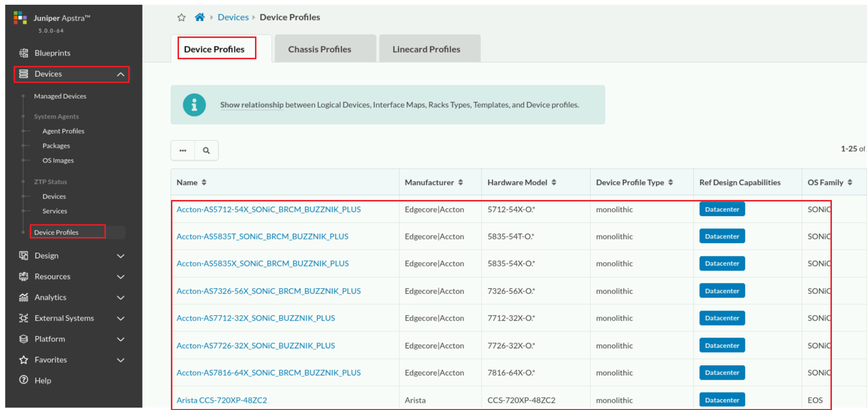The image size is (868, 410).
Task: Sort by Manufacturer column arrows
Action: tap(461, 182)
